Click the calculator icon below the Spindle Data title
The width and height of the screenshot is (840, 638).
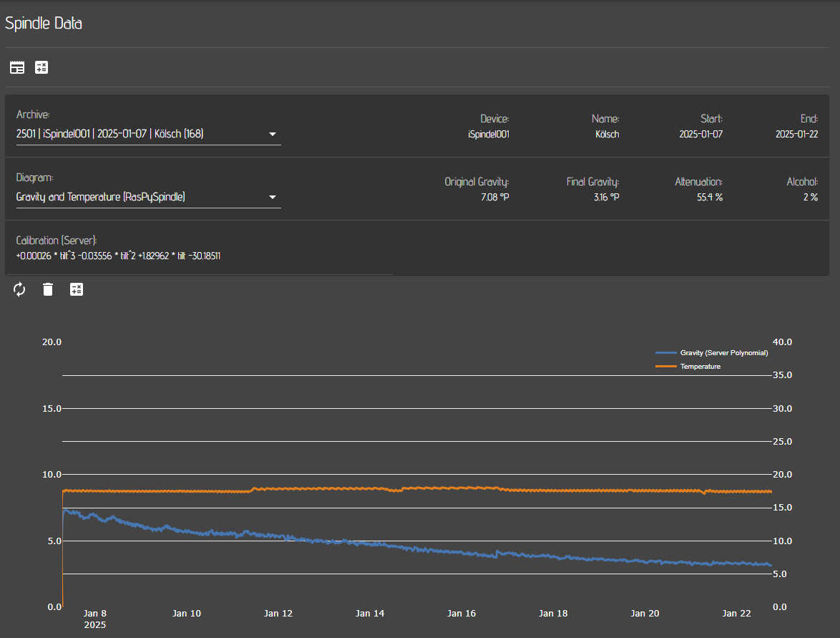click(41, 67)
